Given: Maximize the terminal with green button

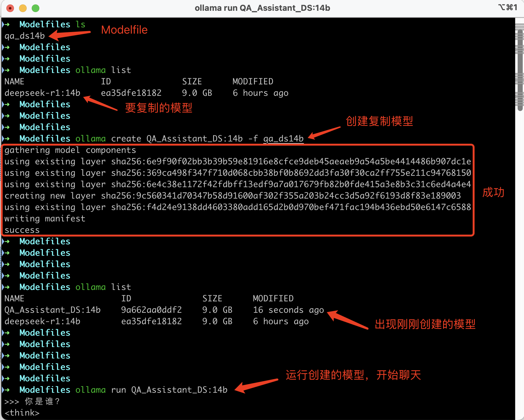Looking at the screenshot, I should click(x=36, y=8).
